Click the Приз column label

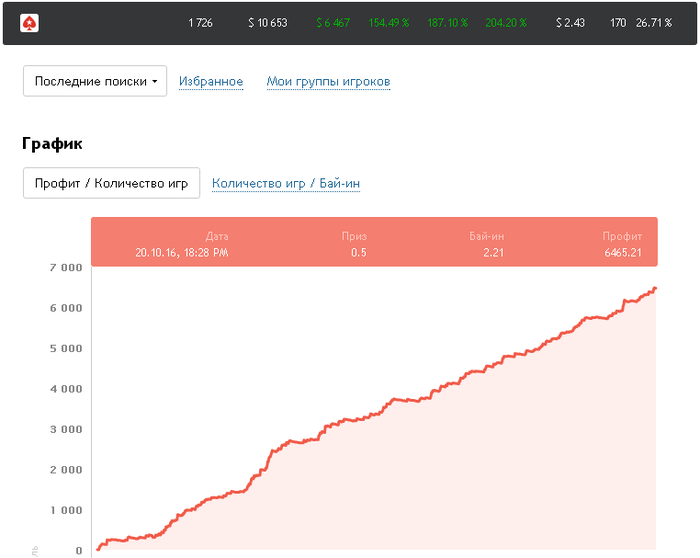[x=354, y=236]
